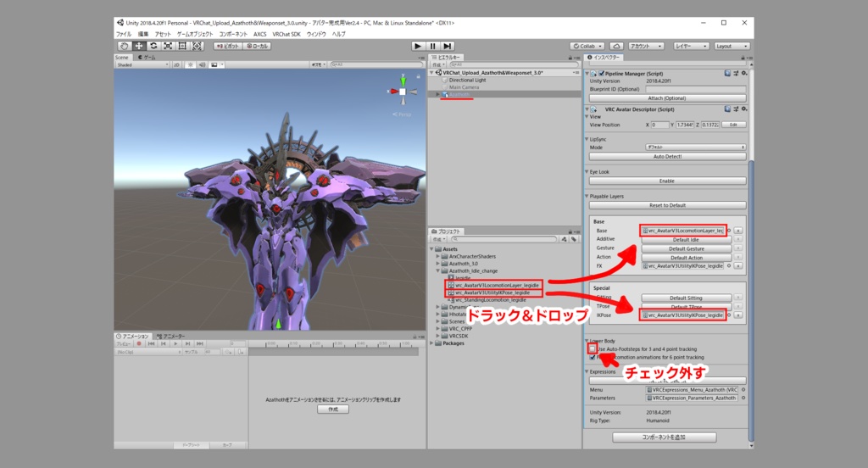Image resolution: width=868 pixels, height=468 pixels.
Task: Click the Auto Detect! button
Action: coord(667,157)
